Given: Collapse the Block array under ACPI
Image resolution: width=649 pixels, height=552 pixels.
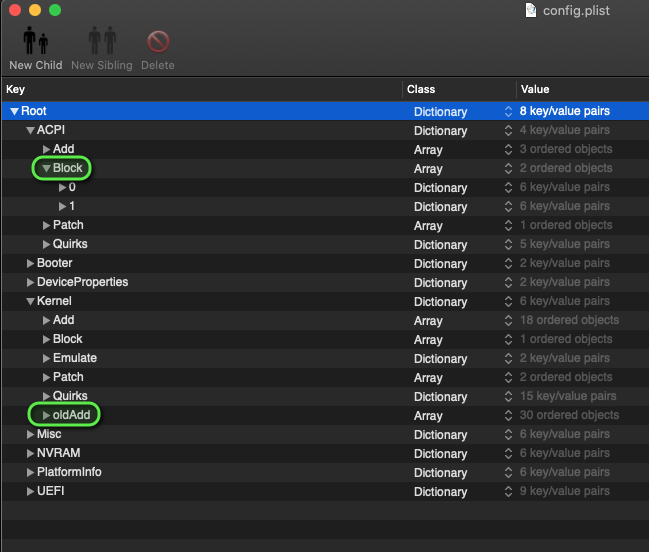Looking at the screenshot, I should pos(46,168).
